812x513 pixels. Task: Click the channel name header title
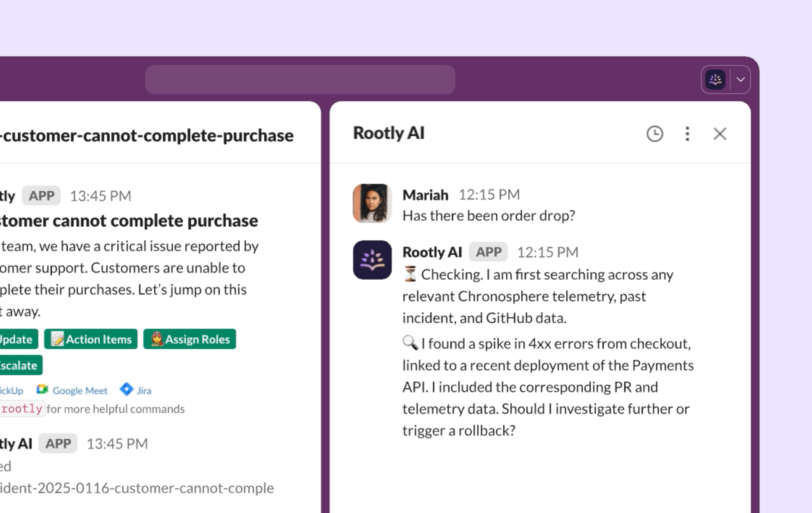pos(147,136)
